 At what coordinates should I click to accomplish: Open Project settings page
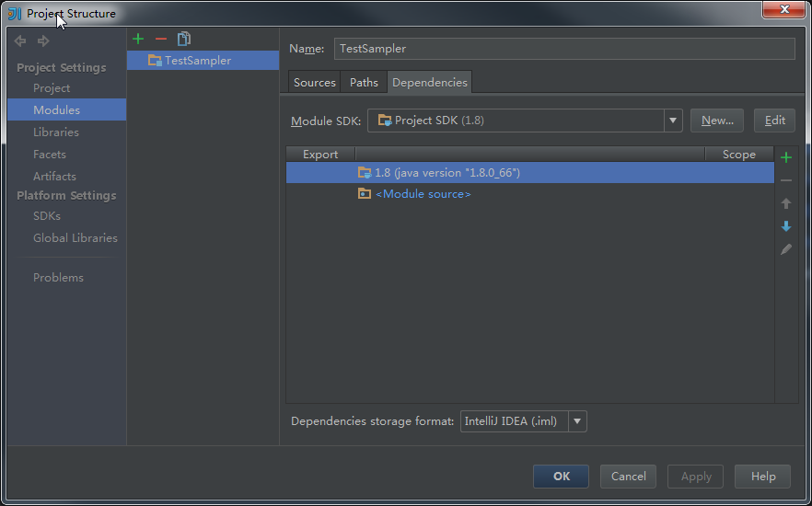pos(52,88)
